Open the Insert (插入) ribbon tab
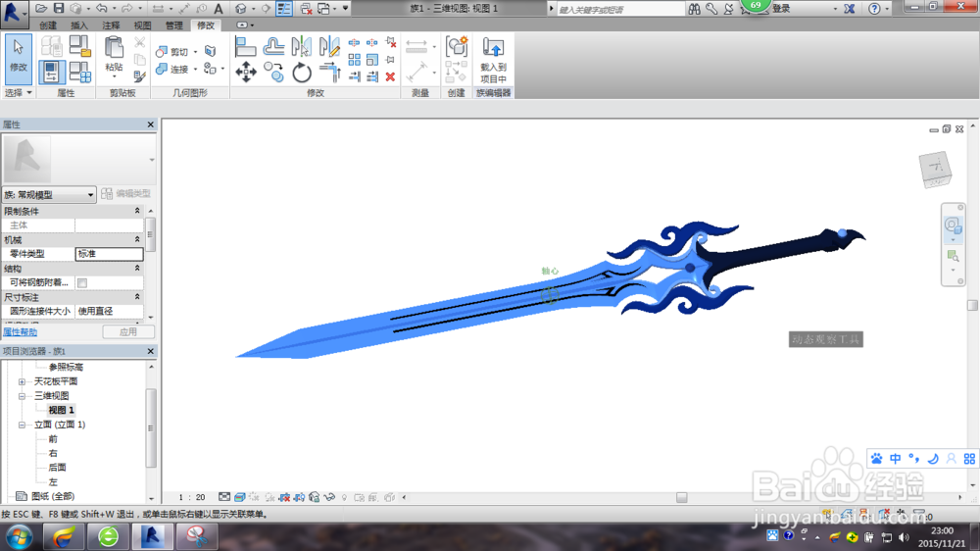 click(79, 25)
